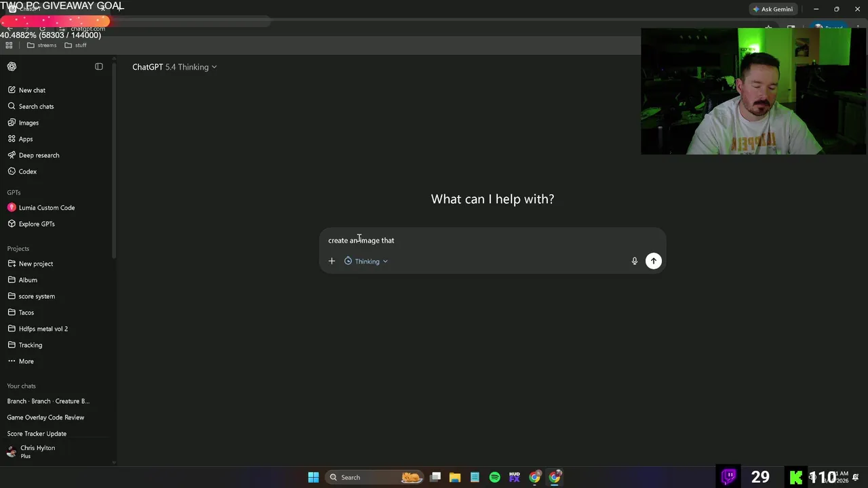Open Spotify from the taskbar
The width and height of the screenshot is (868, 488).
pos(495,477)
